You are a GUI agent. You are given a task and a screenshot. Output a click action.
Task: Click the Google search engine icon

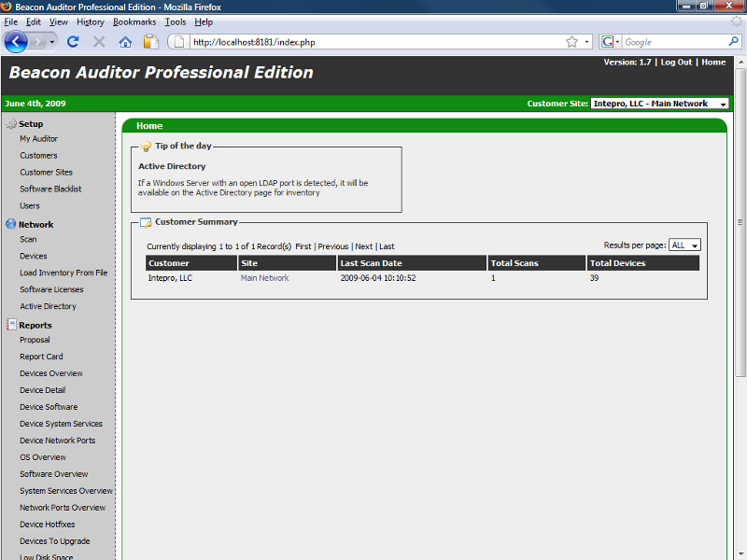point(608,42)
